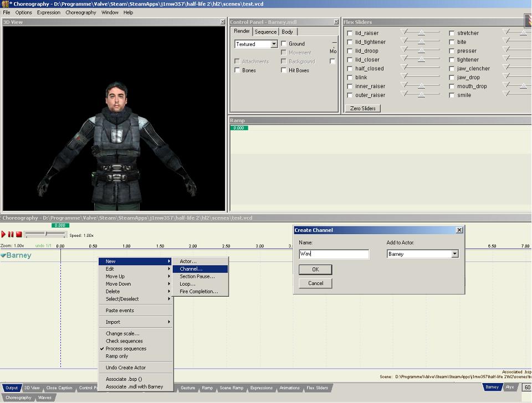Close the 3D View panel
This screenshot has width=532, height=403.
click(223, 22)
